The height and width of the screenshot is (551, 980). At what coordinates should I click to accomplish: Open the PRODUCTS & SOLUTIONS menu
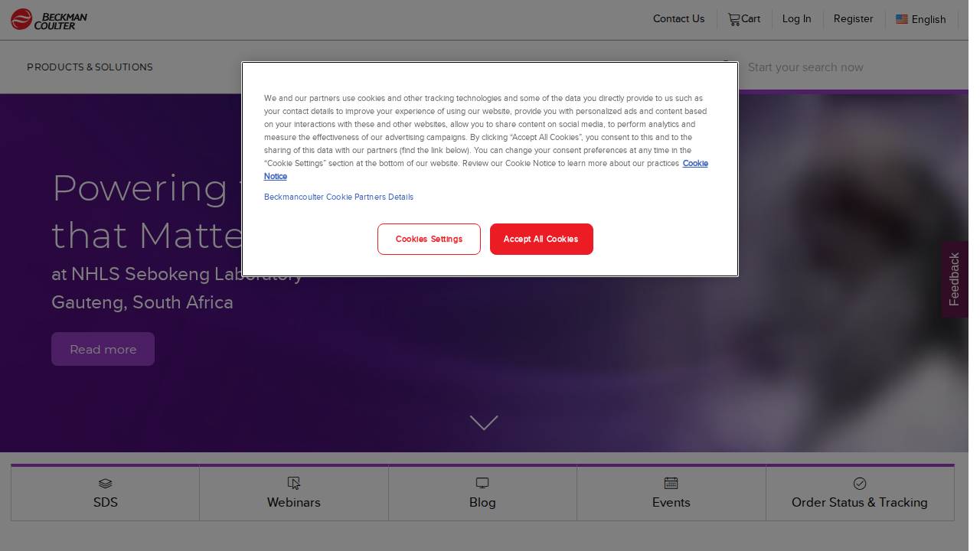click(90, 67)
